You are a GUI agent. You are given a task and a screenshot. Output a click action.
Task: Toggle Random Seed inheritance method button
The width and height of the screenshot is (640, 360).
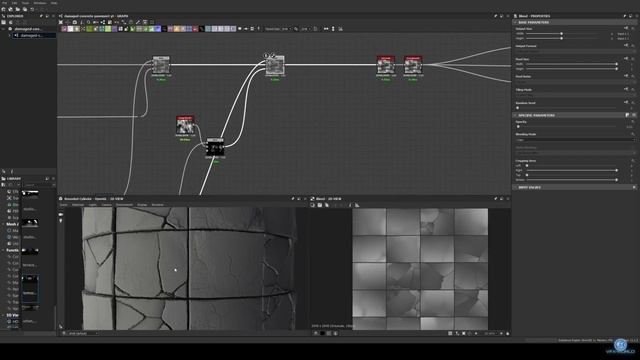point(626,103)
